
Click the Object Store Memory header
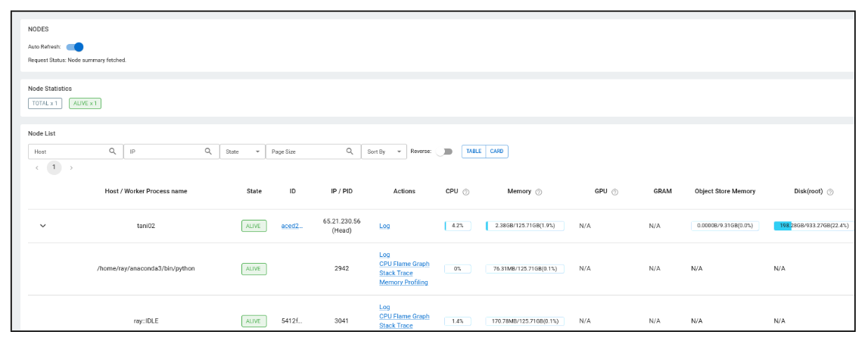[x=725, y=191]
